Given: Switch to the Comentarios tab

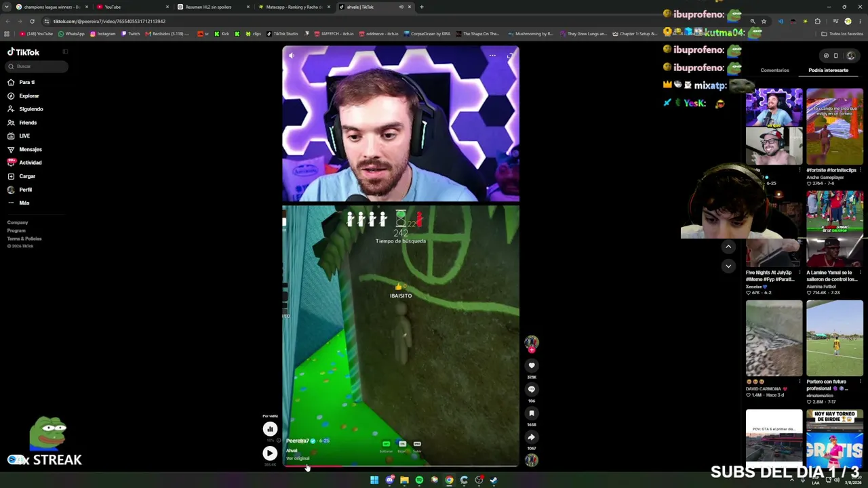Looking at the screenshot, I should [x=774, y=70].
